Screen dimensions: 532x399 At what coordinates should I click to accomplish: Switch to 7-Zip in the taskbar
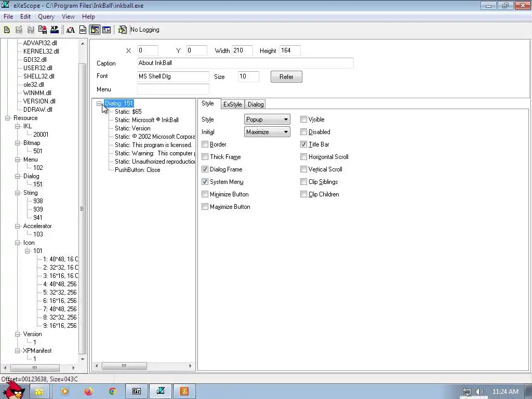[137, 392]
